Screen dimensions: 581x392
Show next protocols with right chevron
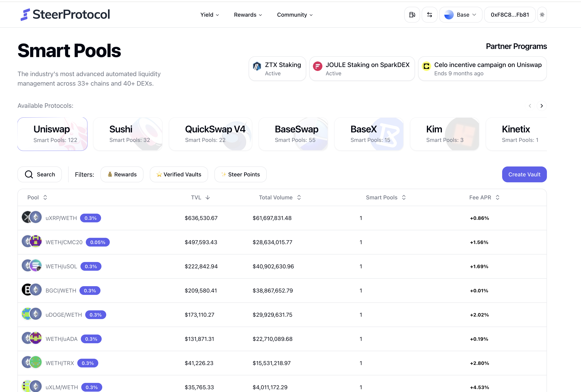point(542,106)
